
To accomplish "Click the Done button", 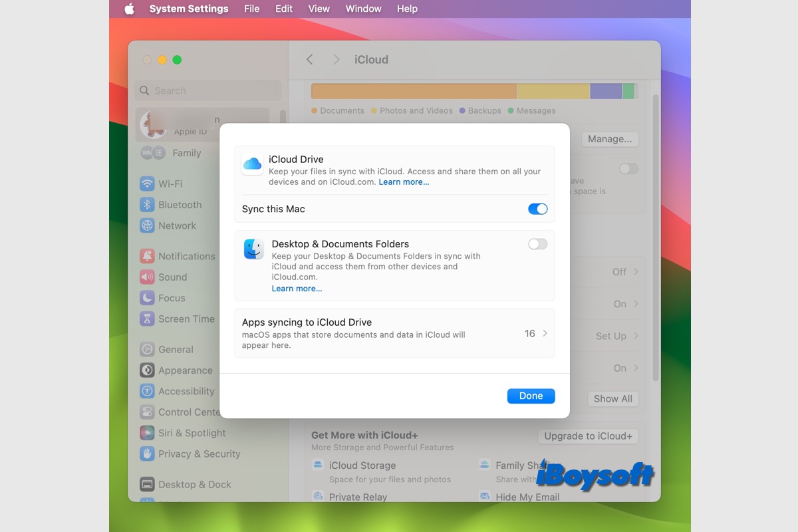I will [x=531, y=396].
